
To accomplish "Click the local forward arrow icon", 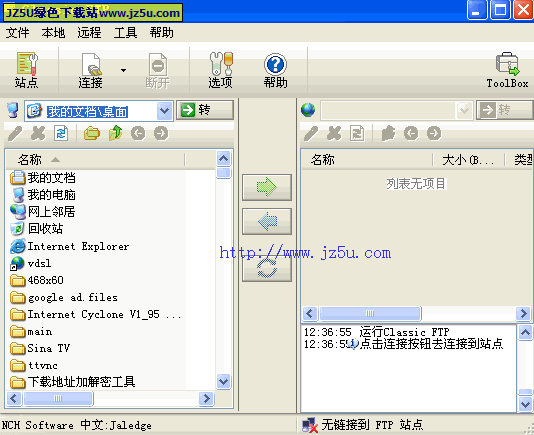I will [x=161, y=133].
